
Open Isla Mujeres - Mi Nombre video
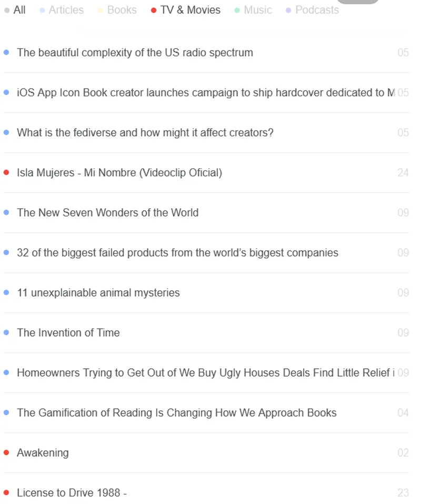(119, 173)
